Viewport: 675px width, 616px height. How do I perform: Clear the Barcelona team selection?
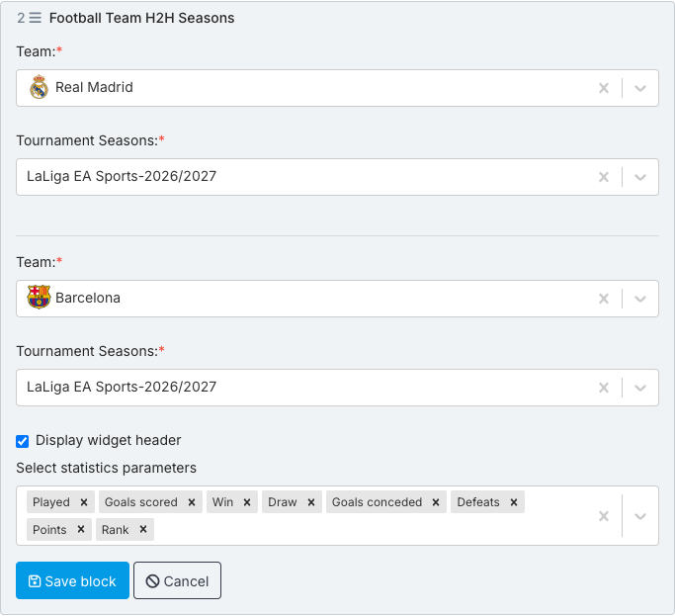tap(604, 299)
